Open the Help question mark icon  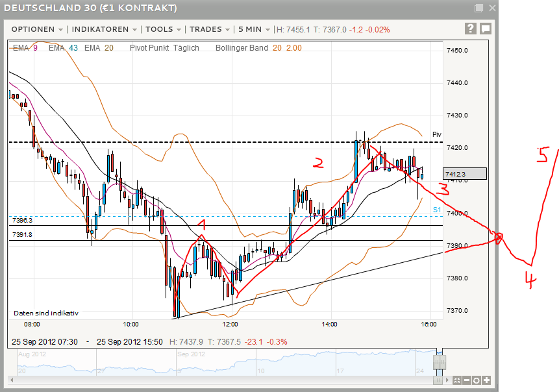[x=471, y=28]
